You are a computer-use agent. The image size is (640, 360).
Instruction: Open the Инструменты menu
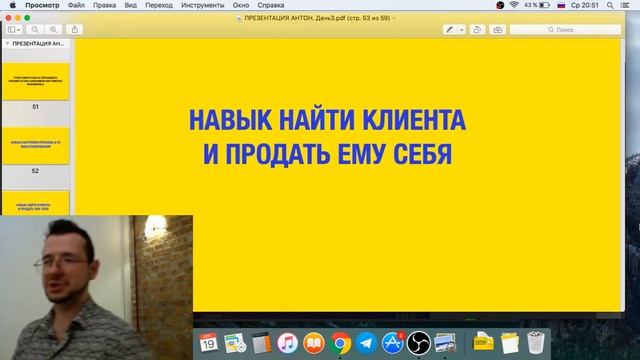pyautogui.click(x=203, y=5)
